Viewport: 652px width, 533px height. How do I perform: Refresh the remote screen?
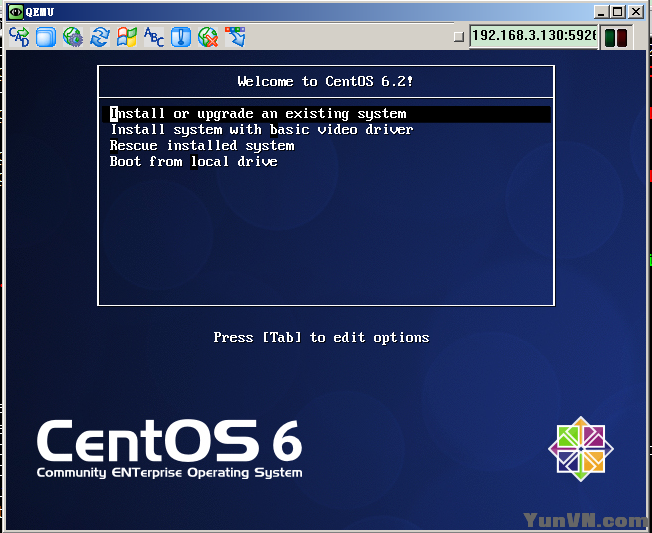(x=100, y=37)
